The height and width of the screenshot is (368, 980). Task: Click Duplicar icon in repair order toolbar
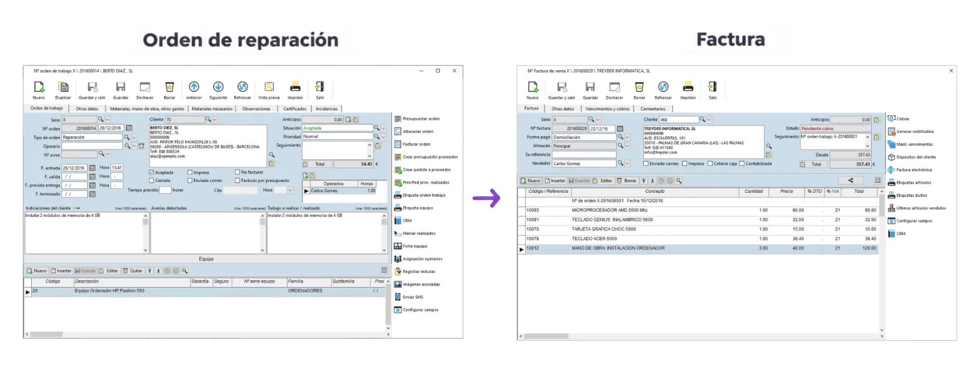coord(63,87)
